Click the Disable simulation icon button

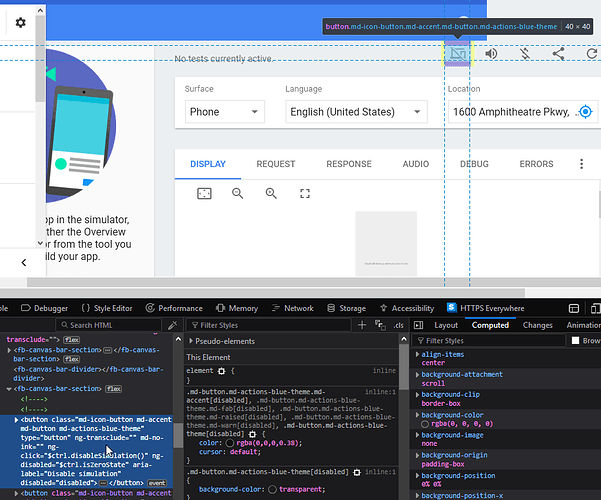tap(457, 53)
